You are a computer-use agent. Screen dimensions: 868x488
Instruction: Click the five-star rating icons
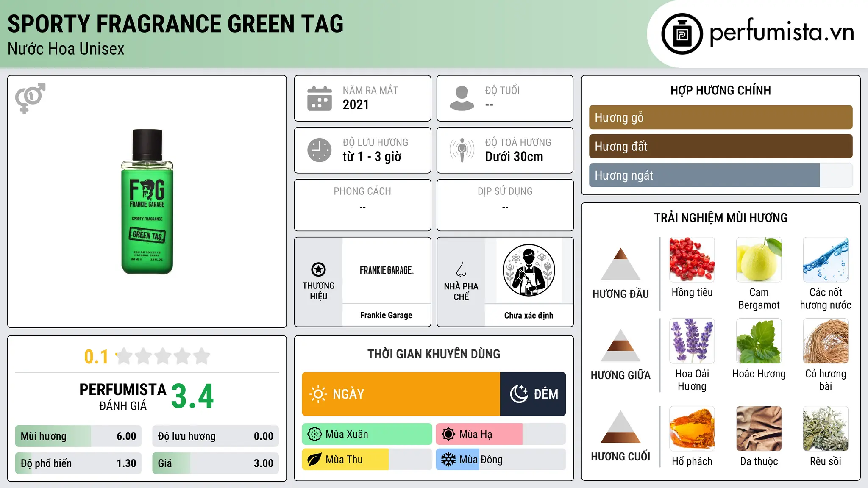coord(163,356)
